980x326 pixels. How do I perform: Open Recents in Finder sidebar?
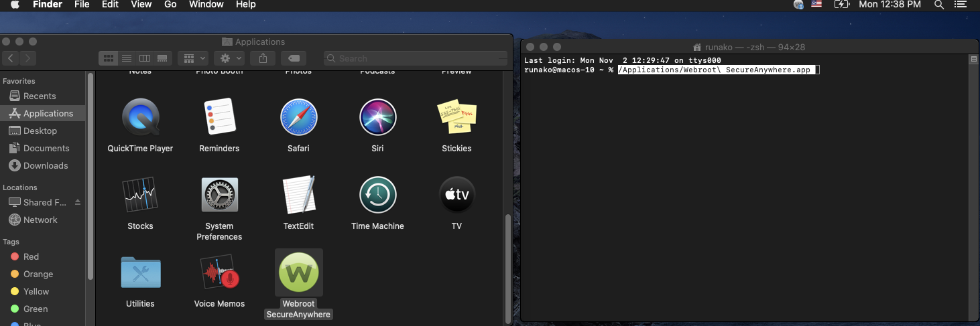pyautogui.click(x=43, y=96)
